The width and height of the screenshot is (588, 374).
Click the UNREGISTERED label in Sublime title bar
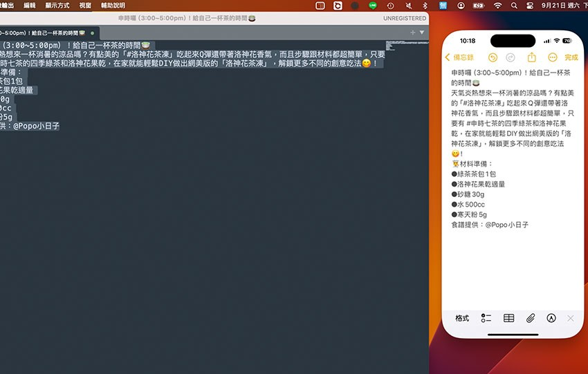[404, 18]
